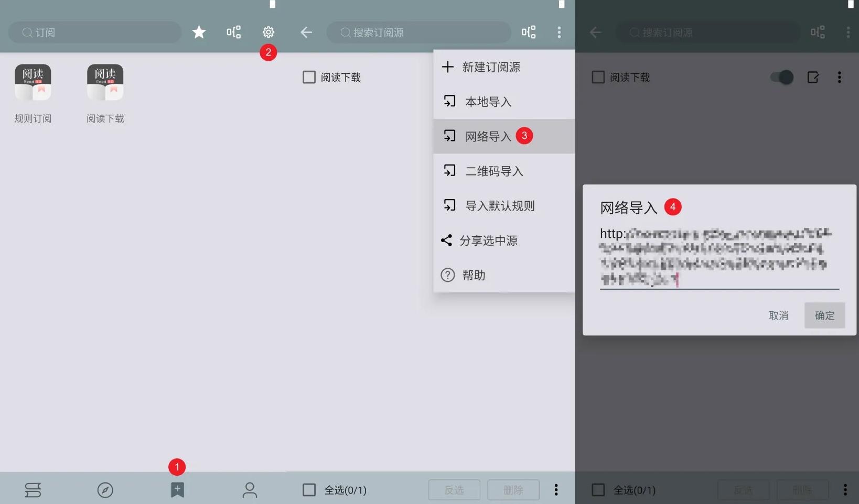
Task: Open the compass discover tab
Action: point(105,490)
